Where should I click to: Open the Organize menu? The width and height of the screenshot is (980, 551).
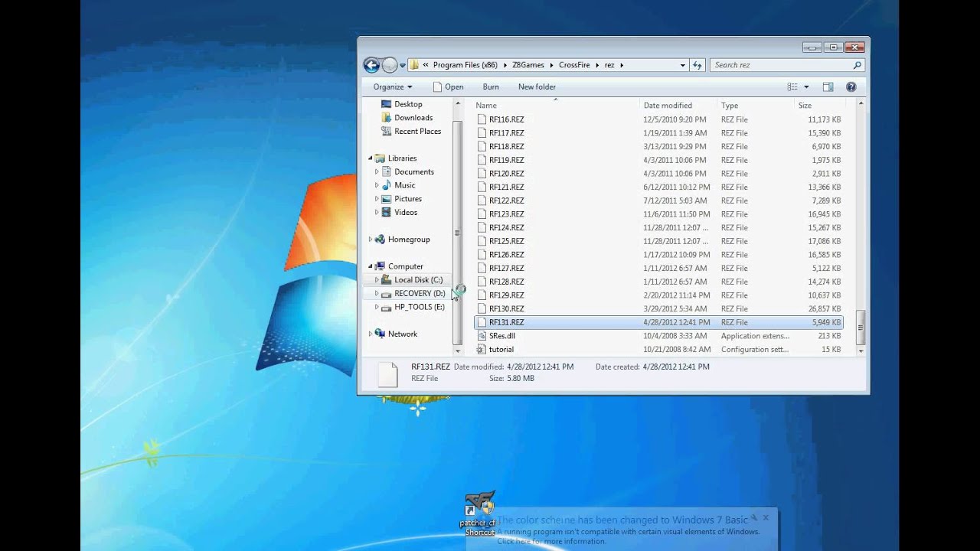pos(392,86)
